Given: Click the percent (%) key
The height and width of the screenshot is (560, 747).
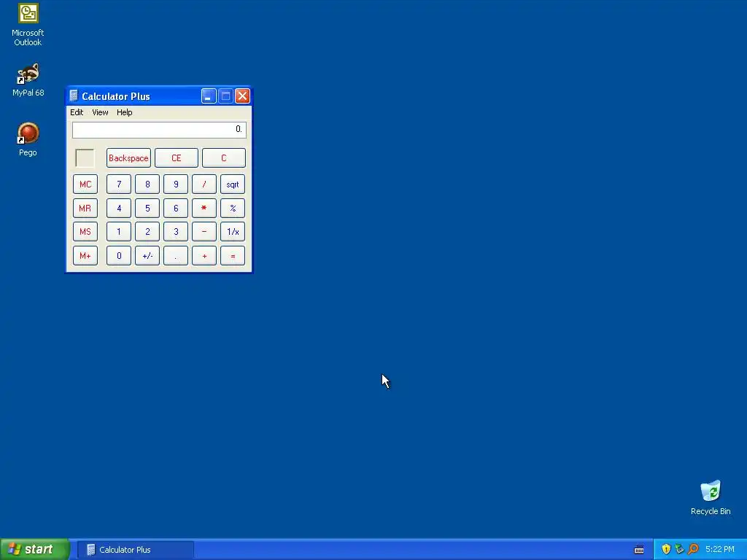Looking at the screenshot, I should point(233,208).
